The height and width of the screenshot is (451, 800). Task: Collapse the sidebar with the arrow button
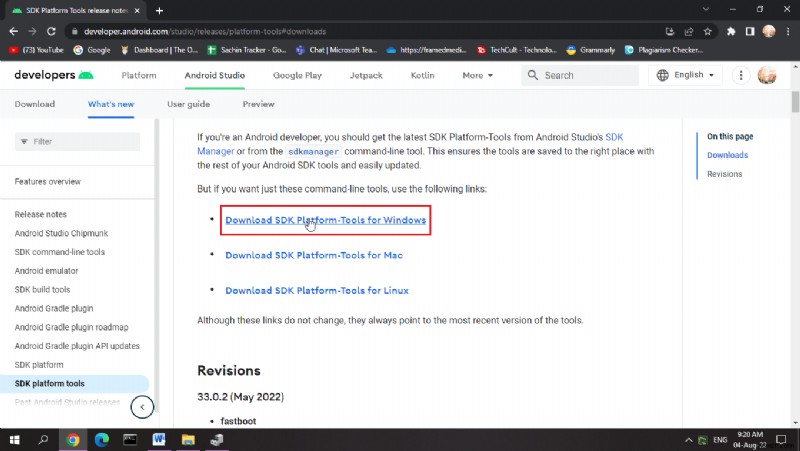pyautogui.click(x=143, y=407)
